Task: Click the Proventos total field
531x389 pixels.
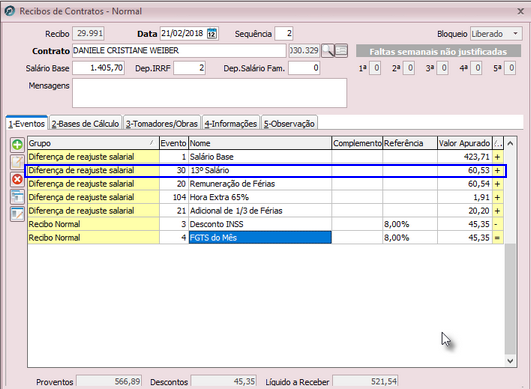Action: coord(109,382)
